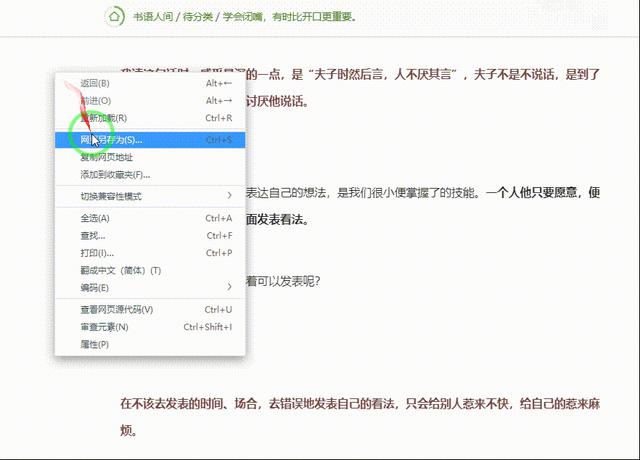Screen dimensions: 640x460
Task: Select 网页另存为(S)... menu entry
Action: click(x=150, y=140)
